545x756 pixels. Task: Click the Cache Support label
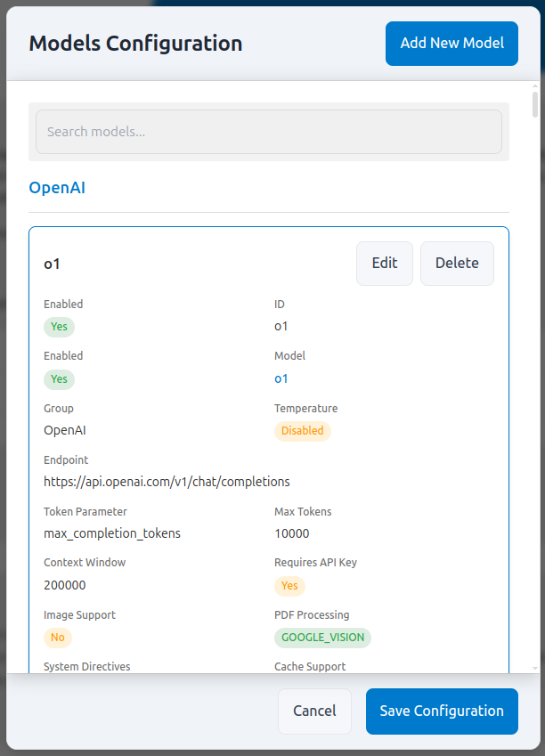tap(310, 666)
